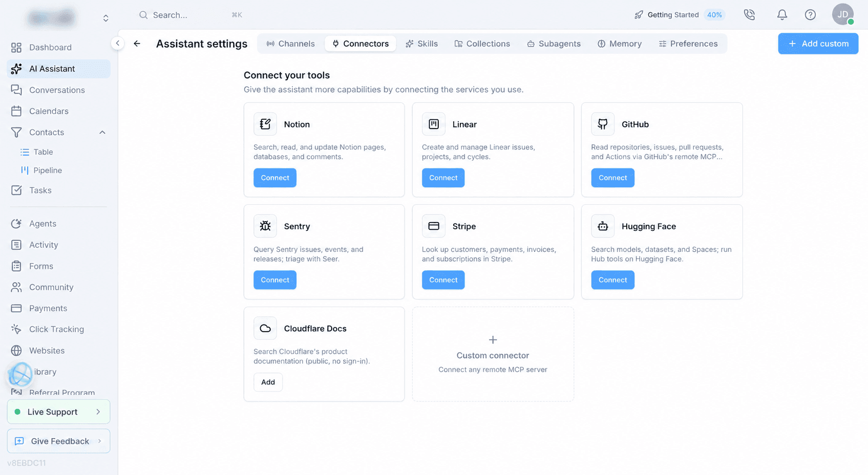
Task: Click the Linear connector icon
Action: click(x=434, y=124)
